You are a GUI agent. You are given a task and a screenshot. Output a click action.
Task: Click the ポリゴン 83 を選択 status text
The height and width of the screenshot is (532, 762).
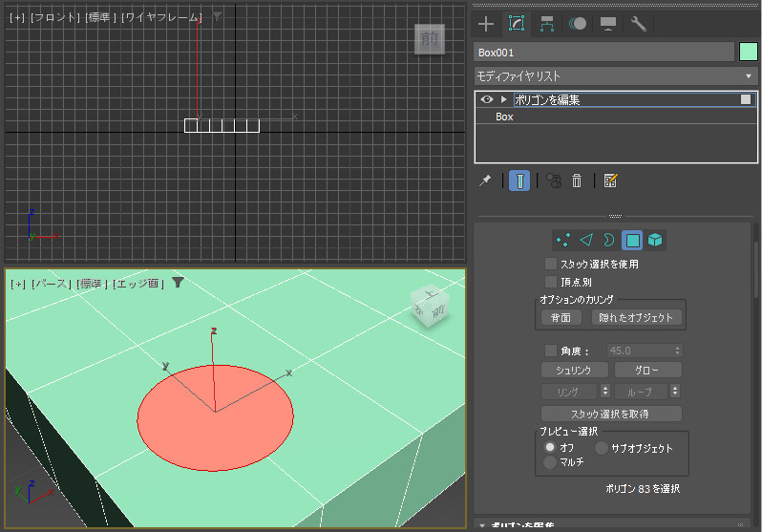(x=643, y=489)
